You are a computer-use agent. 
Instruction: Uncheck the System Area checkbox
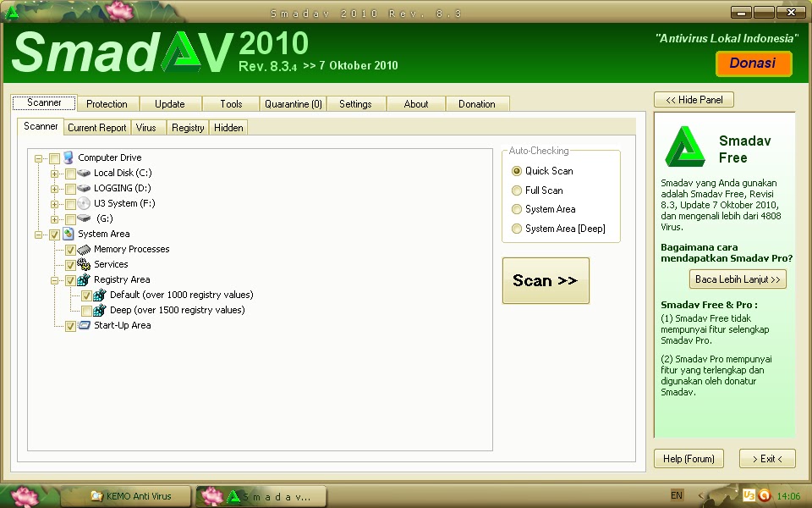pyautogui.click(x=54, y=235)
